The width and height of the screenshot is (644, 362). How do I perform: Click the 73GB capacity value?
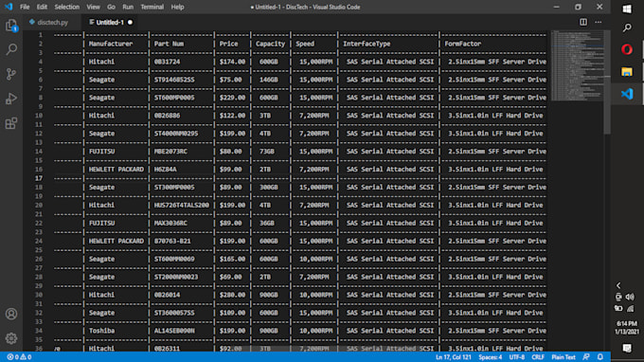point(266,152)
